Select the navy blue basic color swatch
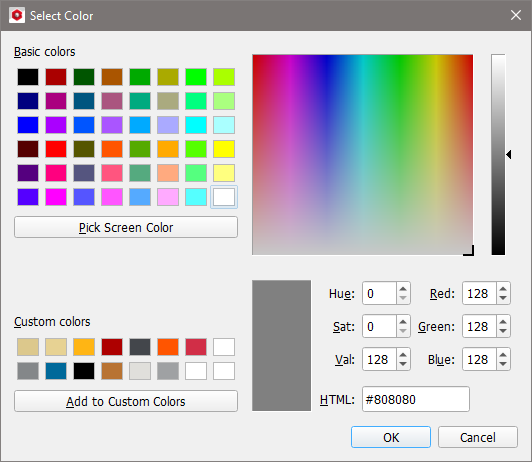The width and height of the screenshot is (532, 462). point(28,101)
